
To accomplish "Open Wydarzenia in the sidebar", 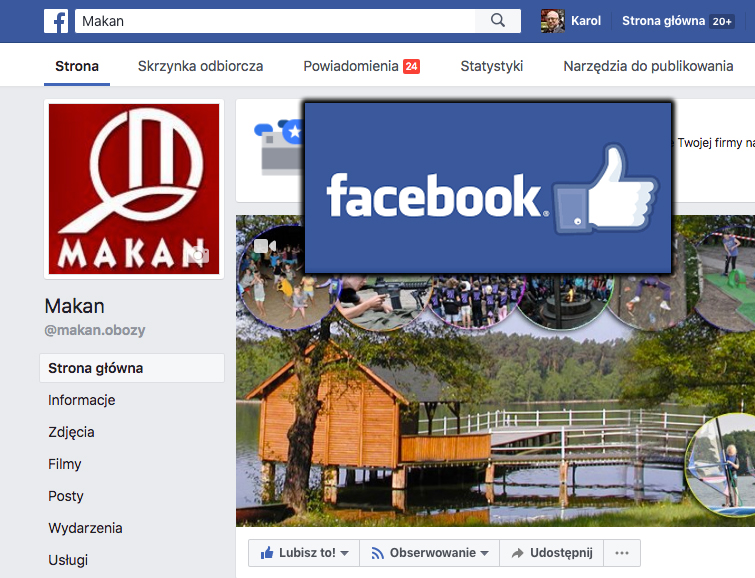I will tap(85, 528).
